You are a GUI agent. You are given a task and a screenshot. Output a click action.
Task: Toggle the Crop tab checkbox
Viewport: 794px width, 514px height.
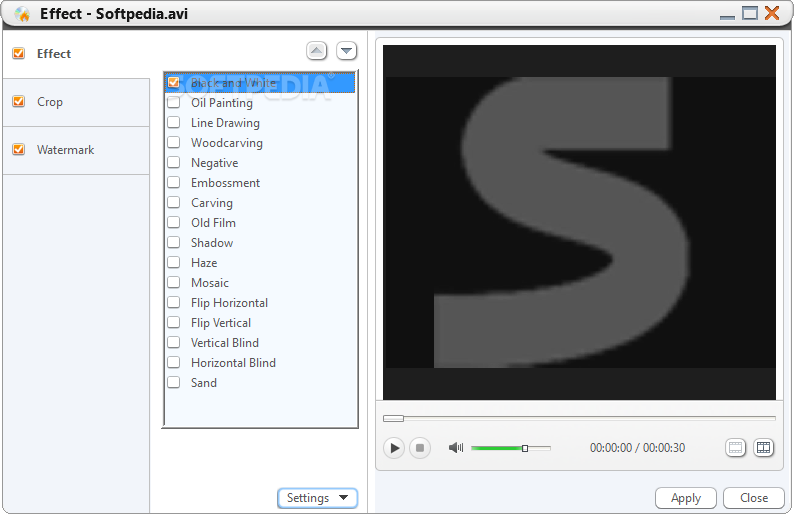click(19, 101)
